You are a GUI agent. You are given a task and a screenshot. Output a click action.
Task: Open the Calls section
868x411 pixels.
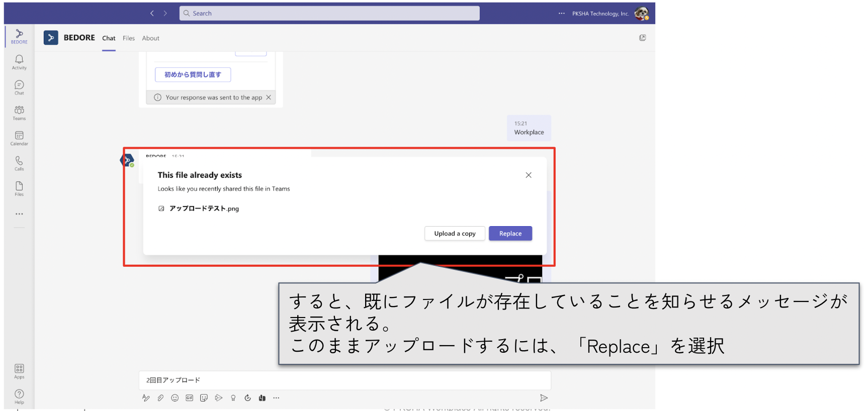click(19, 163)
